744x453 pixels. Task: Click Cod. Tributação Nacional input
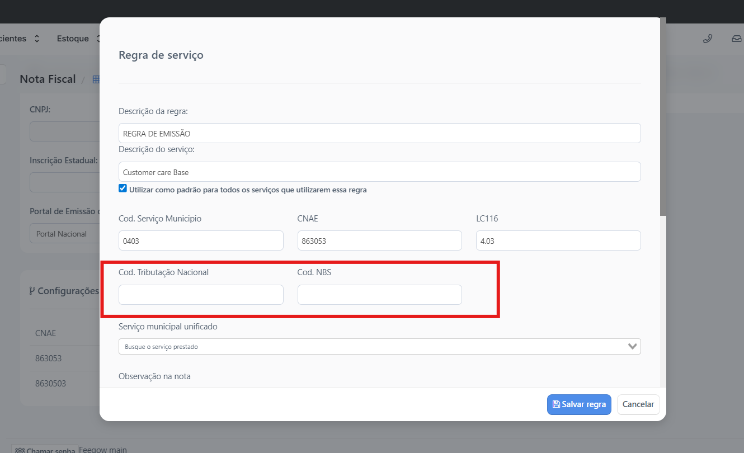coord(201,295)
